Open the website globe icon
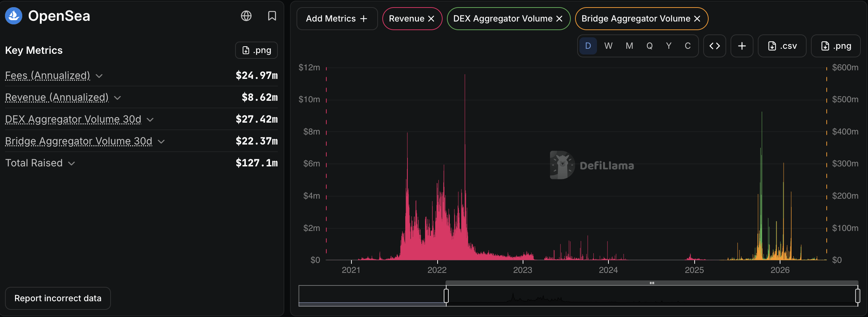 click(x=246, y=16)
